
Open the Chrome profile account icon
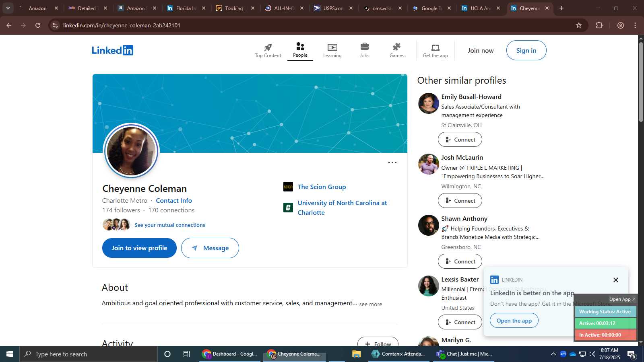(621, 25)
